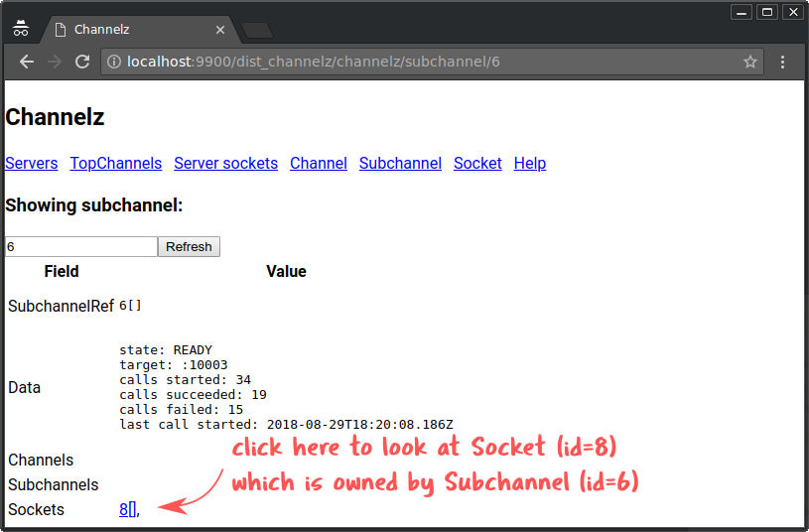Close the Channelz tab
Image resolution: width=809 pixels, height=532 pixels.
[x=220, y=30]
